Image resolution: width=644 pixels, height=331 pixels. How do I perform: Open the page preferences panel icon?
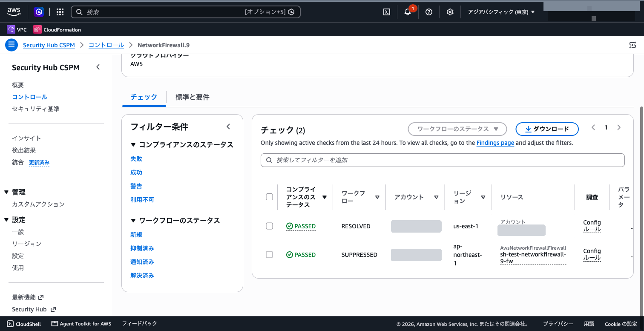click(632, 45)
